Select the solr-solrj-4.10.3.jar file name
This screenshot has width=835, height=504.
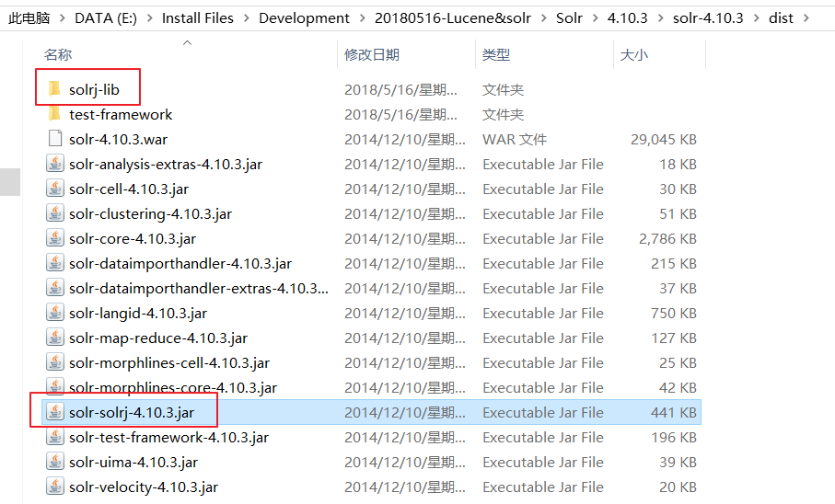tap(132, 412)
